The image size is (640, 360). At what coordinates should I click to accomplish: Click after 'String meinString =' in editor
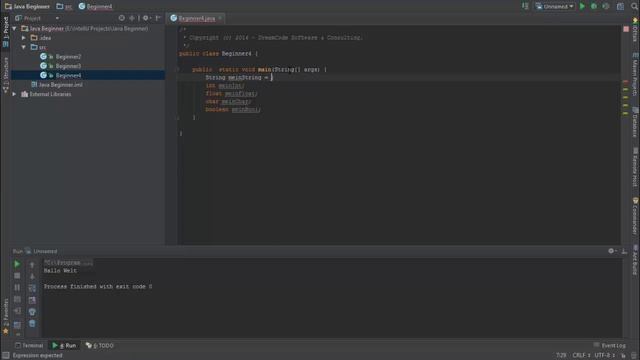[271, 77]
